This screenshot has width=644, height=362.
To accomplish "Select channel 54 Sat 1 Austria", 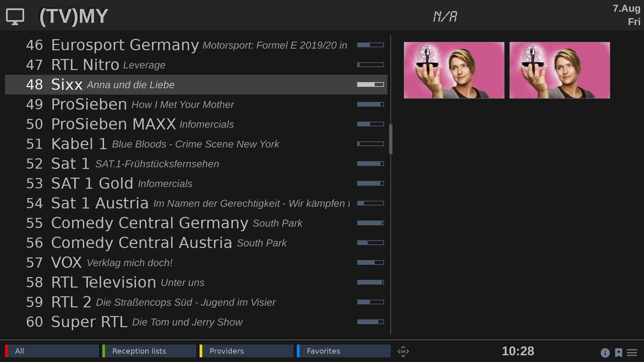I will click(x=196, y=203).
